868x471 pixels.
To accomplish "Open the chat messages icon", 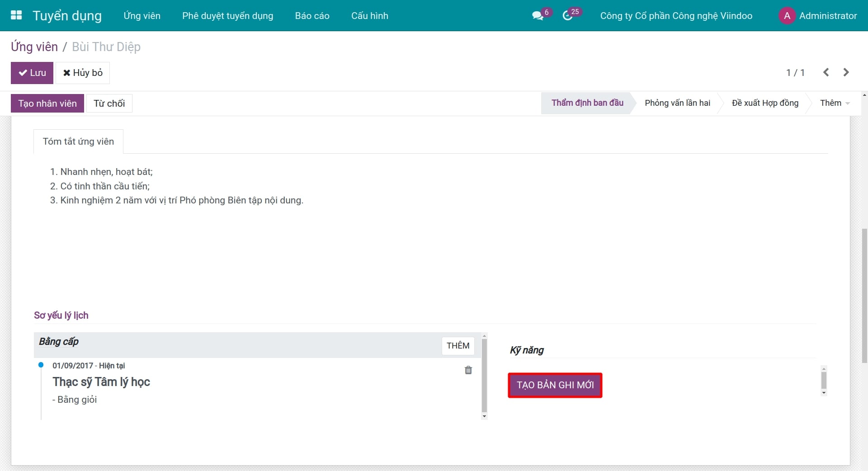I will click(x=538, y=16).
